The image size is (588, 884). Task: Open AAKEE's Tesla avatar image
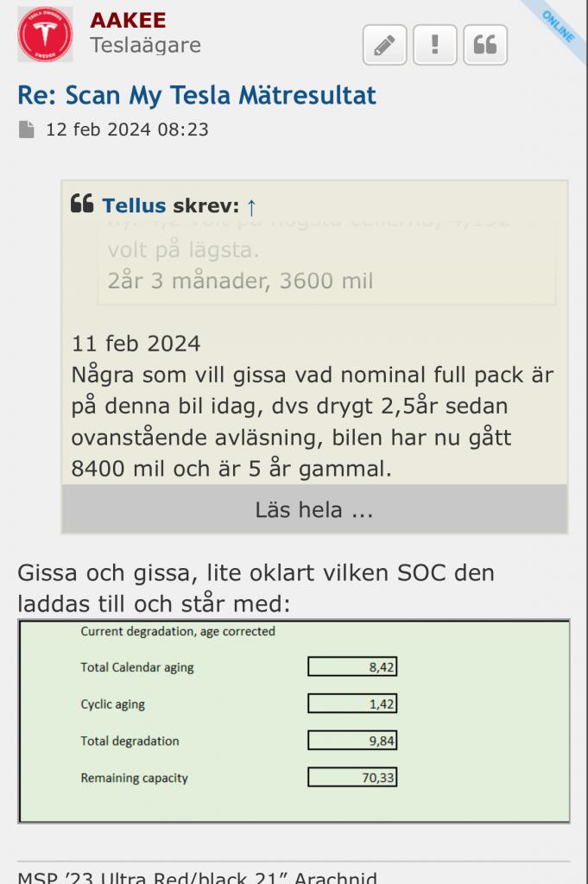(45, 35)
